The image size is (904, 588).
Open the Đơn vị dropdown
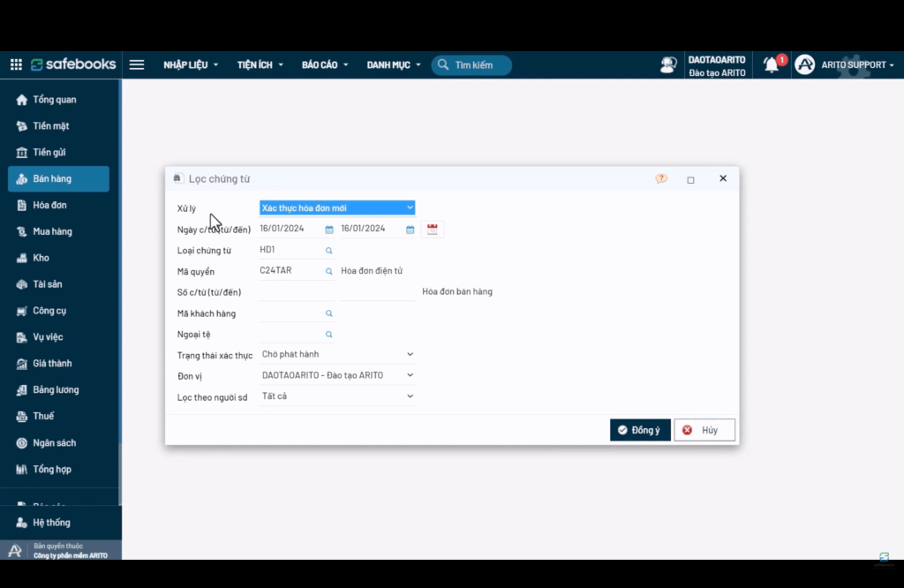(x=337, y=375)
